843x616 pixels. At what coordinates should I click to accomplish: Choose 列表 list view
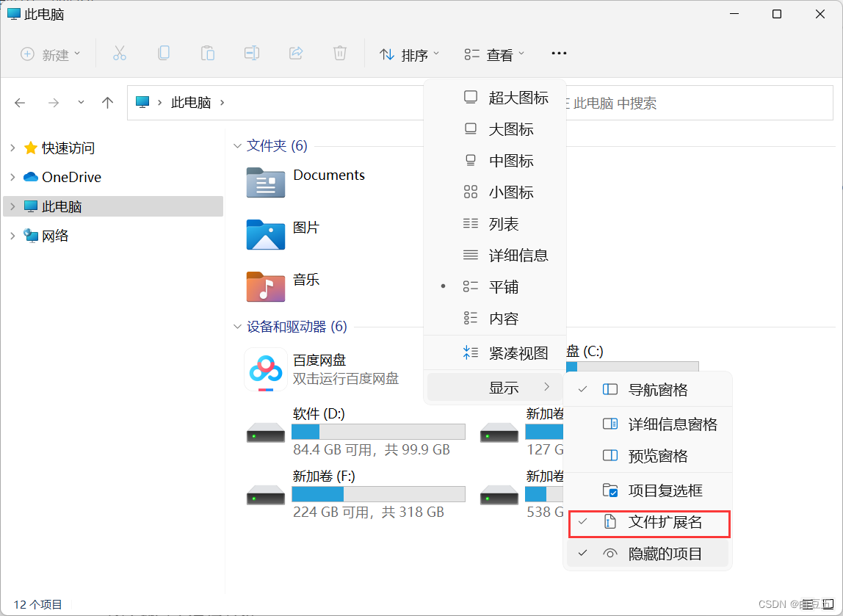[495, 224]
